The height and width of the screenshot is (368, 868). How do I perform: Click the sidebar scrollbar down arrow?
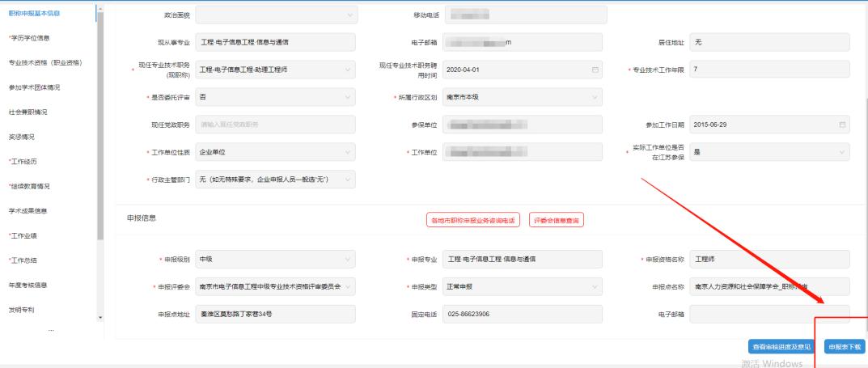tap(100, 318)
